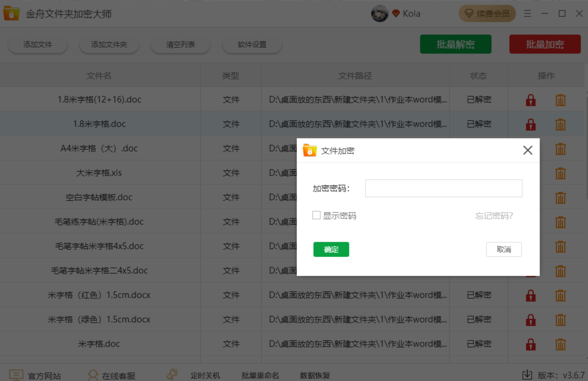
Task: Click the 官方网站 icon at bottom left
Action: [16, 374]
